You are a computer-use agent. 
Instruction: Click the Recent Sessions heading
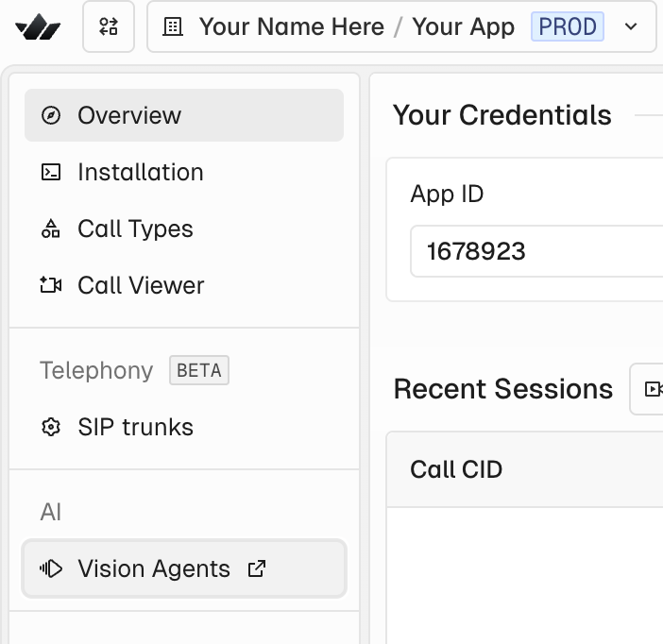click(503, 389)
